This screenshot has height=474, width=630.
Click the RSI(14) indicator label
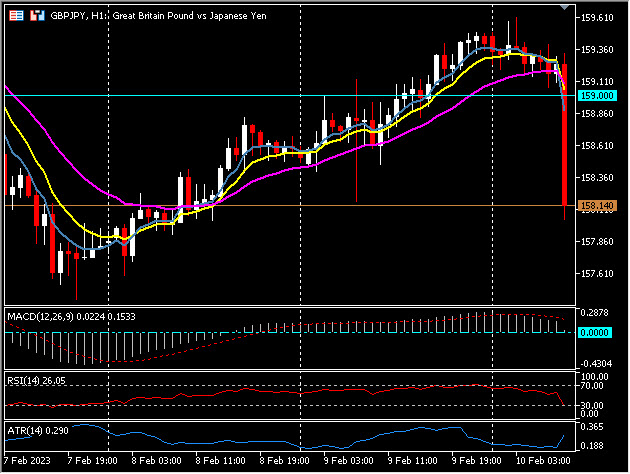click(x=23, y=380)
